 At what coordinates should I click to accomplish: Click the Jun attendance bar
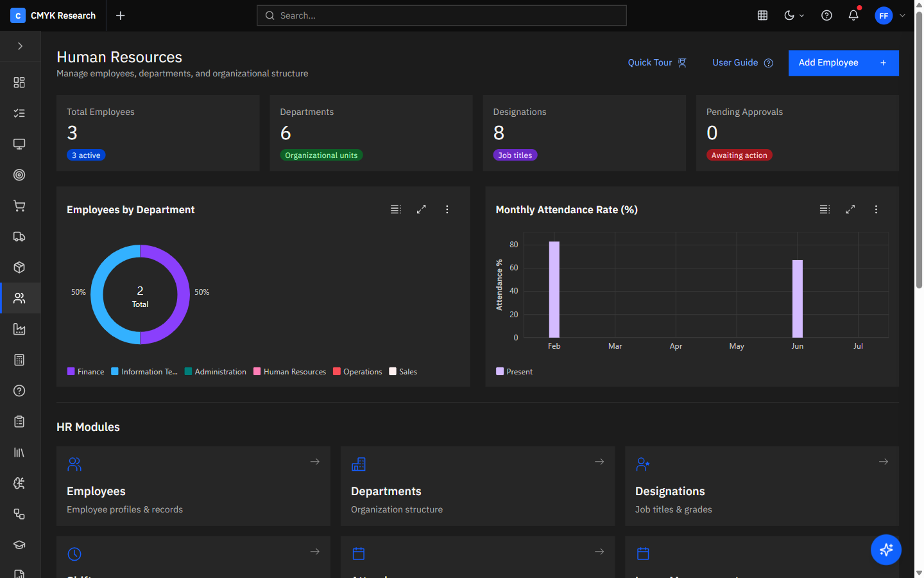798,299
